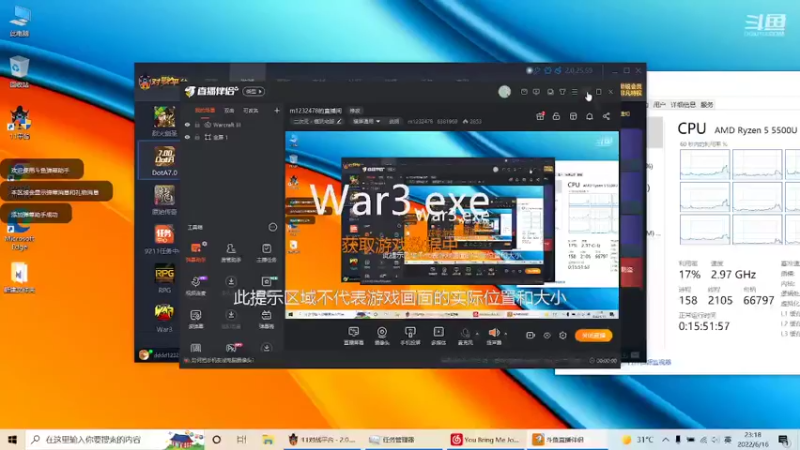Open the Services tab in Task Manager

tap(707, 105)
